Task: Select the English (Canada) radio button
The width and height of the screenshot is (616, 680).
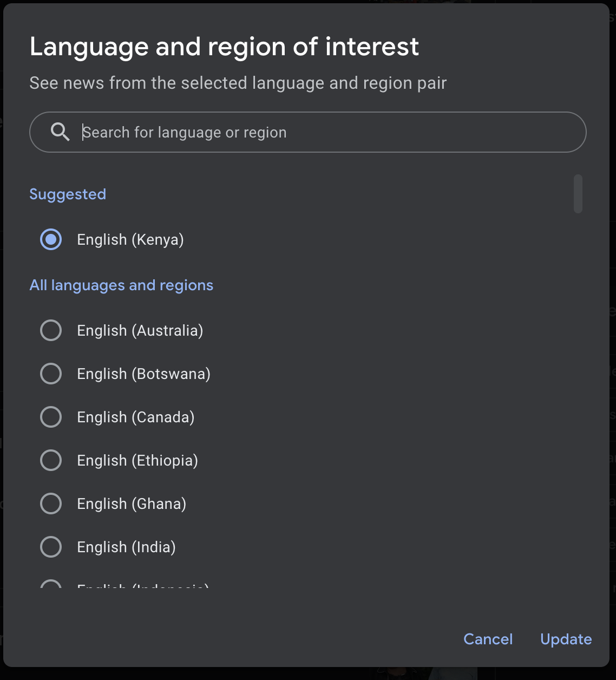Action: click(51, 417)
